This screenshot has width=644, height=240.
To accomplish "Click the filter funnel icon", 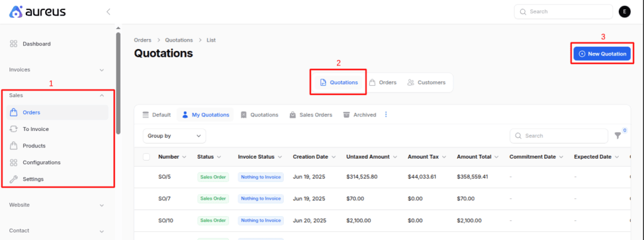I will pyautogui.click(x=618, y=136).
